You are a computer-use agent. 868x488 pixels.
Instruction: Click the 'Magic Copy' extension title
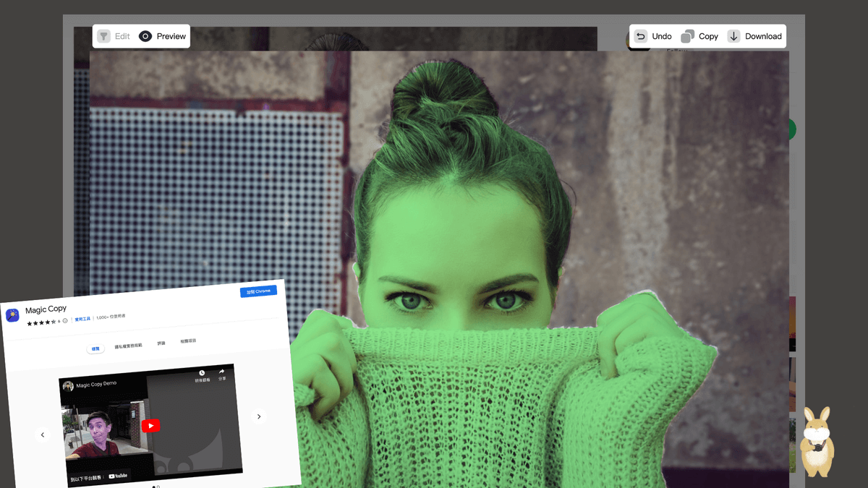click(46, 309)
